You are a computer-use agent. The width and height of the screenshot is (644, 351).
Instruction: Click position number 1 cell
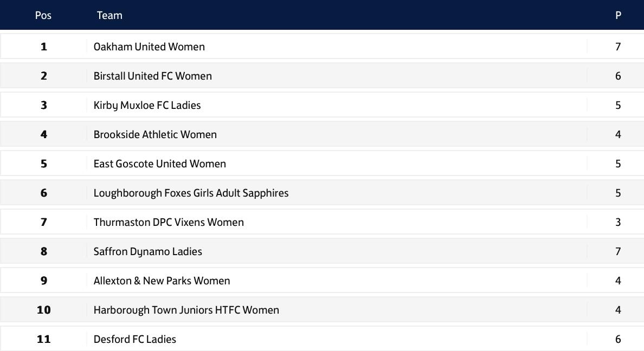click(44, 47)
